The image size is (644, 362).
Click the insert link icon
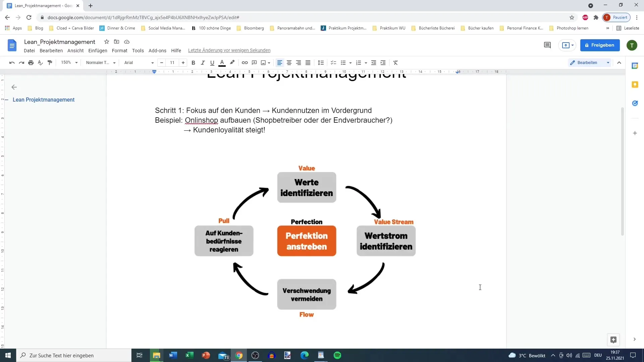click(245, 62)
